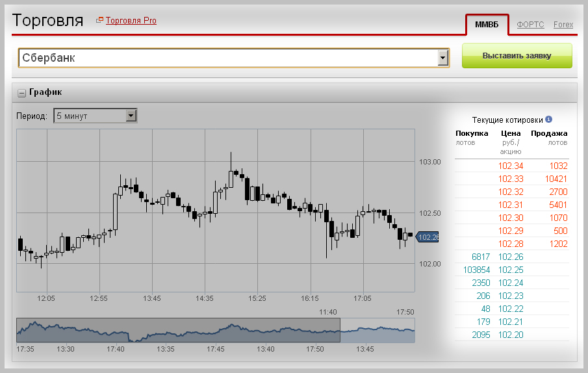Click the Покупка column header
Viewport: 588px width, 373px height.
(x=472, y=133)
